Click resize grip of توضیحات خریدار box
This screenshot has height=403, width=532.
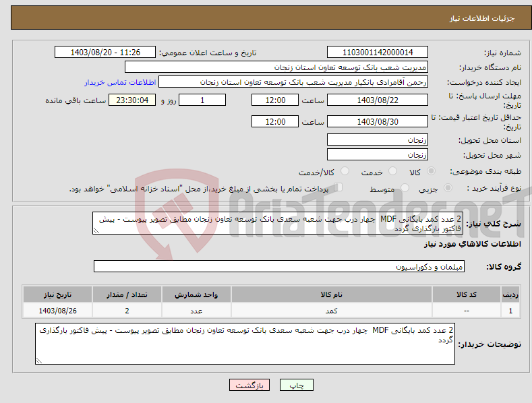tap(39, 361)
